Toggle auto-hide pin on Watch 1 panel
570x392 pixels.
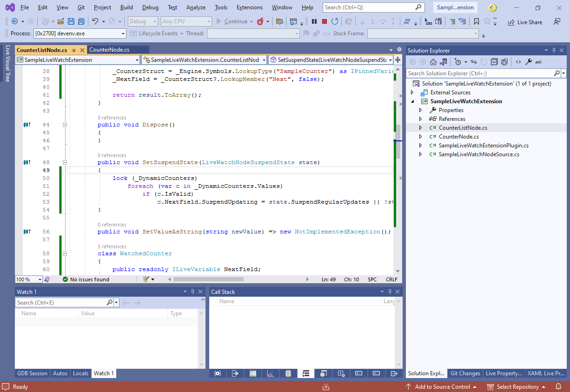click(193, 292)
